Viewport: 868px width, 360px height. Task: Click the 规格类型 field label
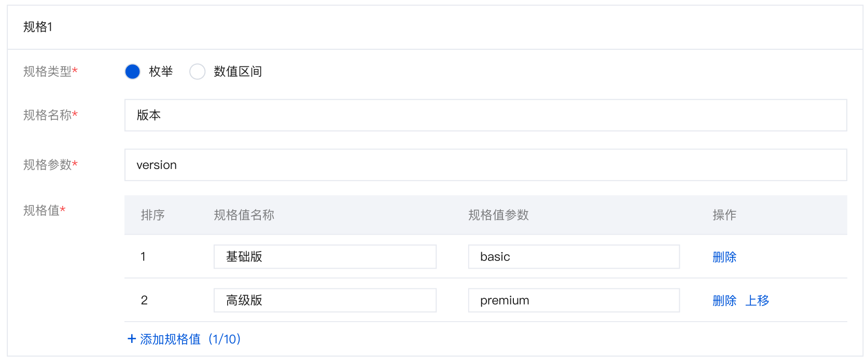click(x=47, y=72)
